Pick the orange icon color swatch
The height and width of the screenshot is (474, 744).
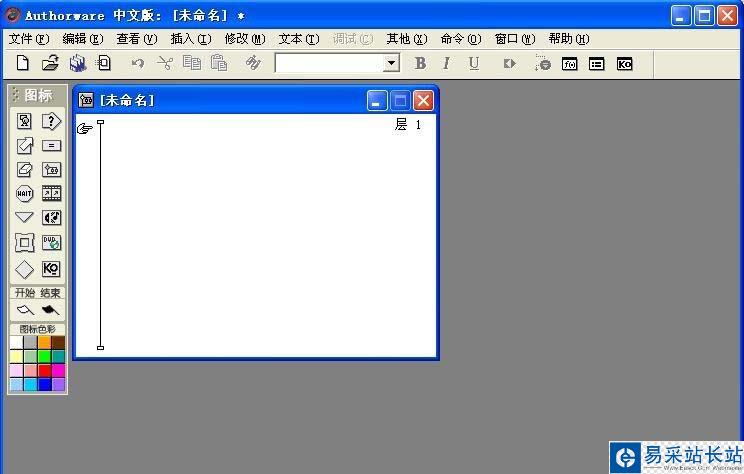click(x=45, y=343)
